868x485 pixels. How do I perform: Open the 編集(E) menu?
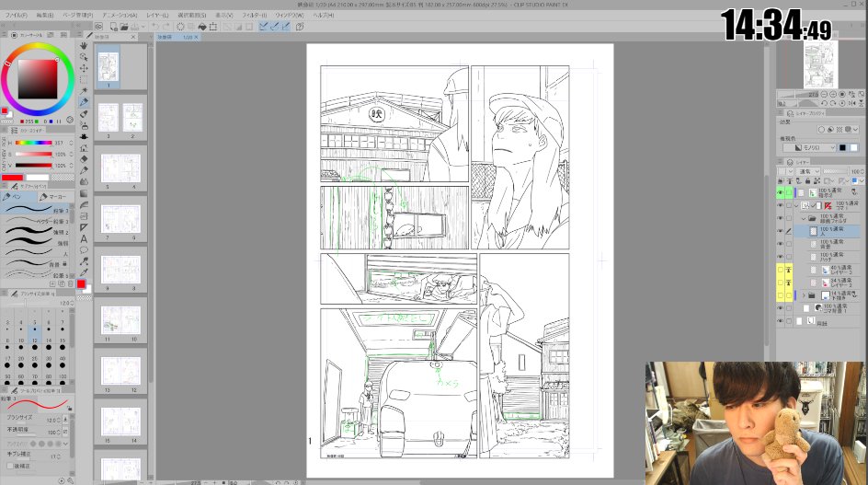[45, 15]
